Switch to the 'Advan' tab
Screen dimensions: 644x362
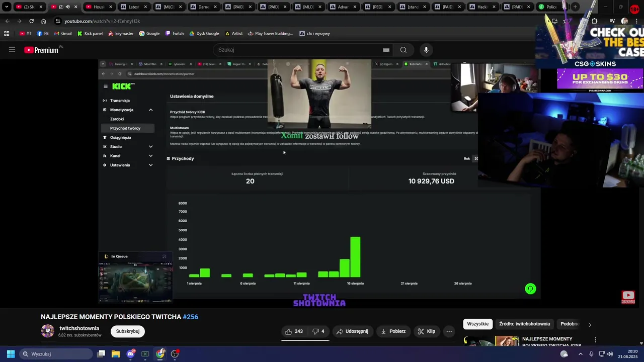click(x=343, y=7)
